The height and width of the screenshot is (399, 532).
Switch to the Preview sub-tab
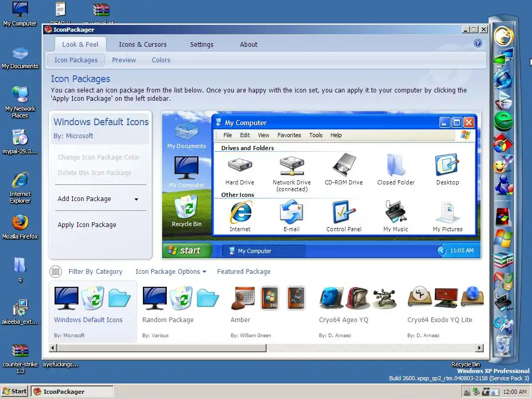[x=124, y=60]
